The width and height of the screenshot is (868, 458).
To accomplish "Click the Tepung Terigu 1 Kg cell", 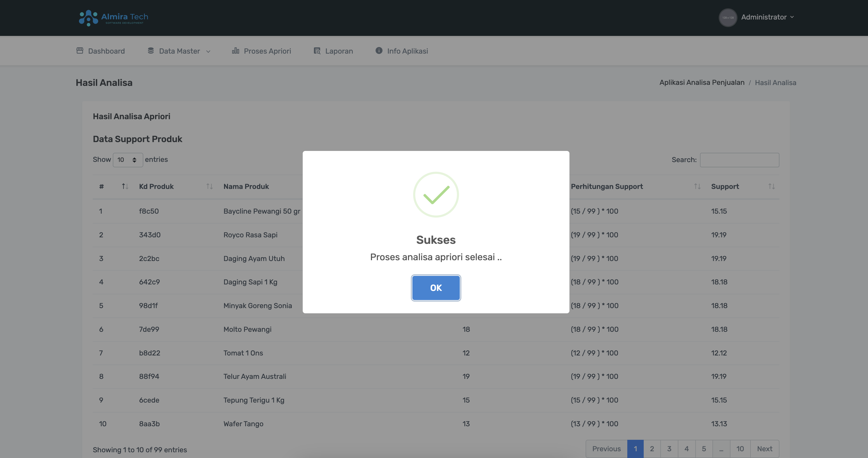I will point(254,400).
